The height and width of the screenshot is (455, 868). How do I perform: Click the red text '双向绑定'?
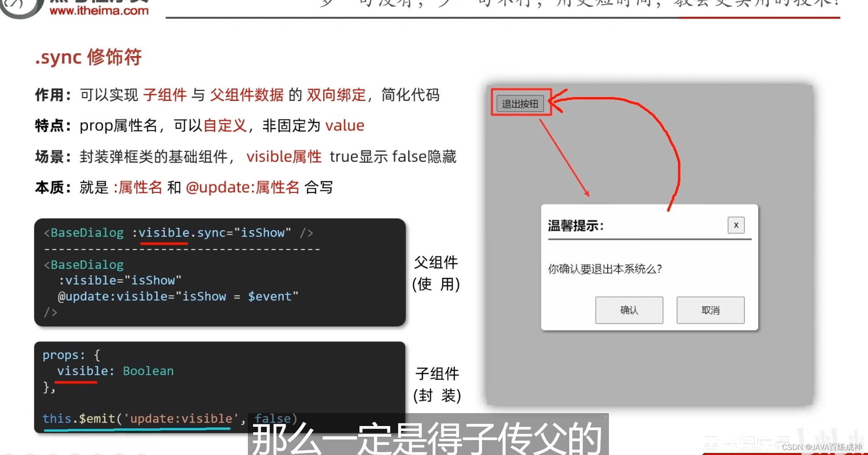tap(336, 95)
